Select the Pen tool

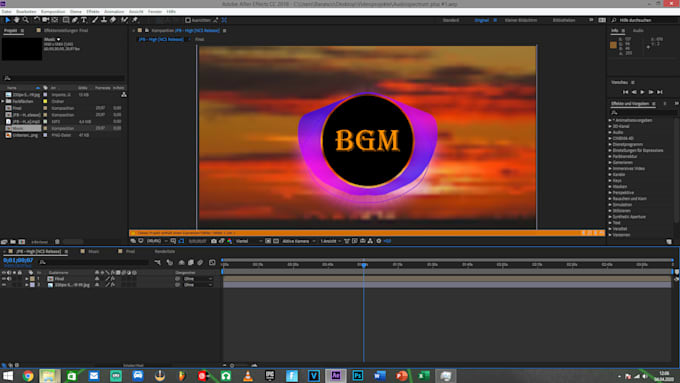click(x=75, y=20)
